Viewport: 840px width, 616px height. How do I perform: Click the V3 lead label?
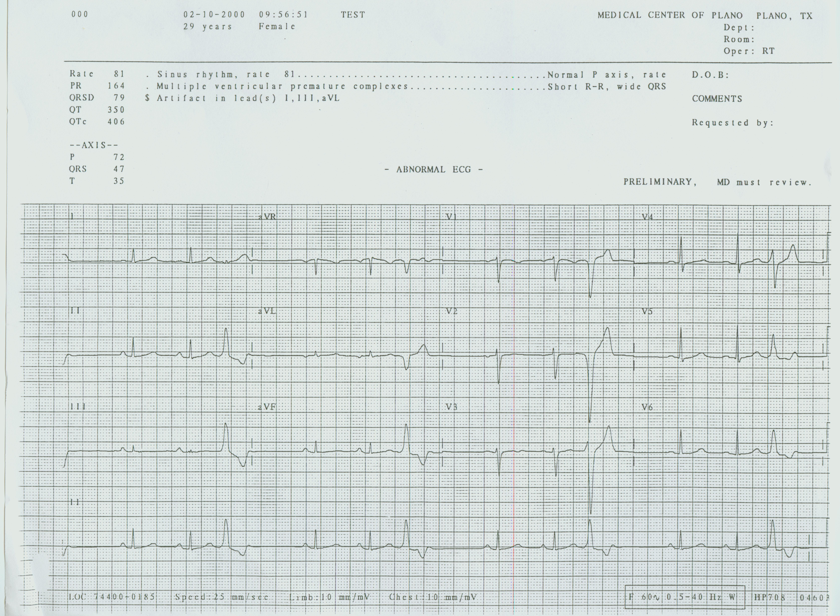pyautogui.click(x=452, y=407)
